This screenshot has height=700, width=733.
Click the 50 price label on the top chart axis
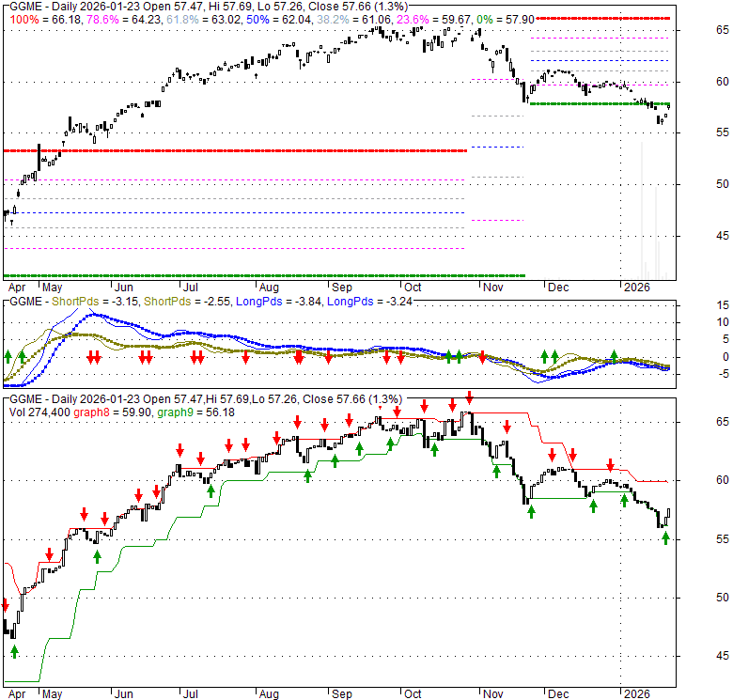click(x=723, y=184)
